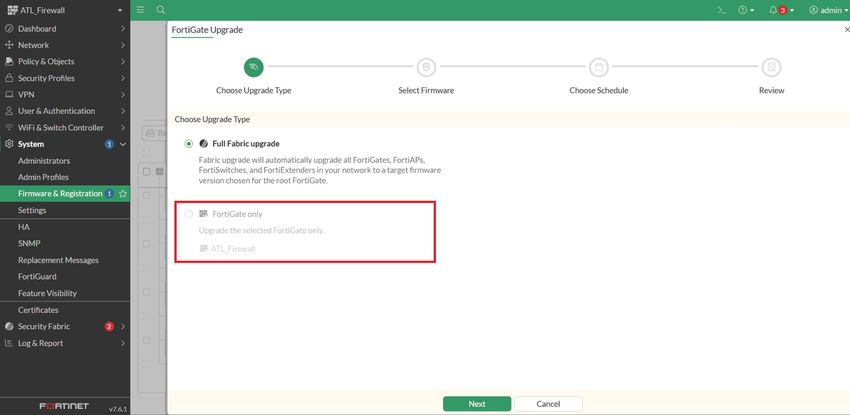Click the System gear icon
The image size is (850, 415).
[x=9, y=144]
